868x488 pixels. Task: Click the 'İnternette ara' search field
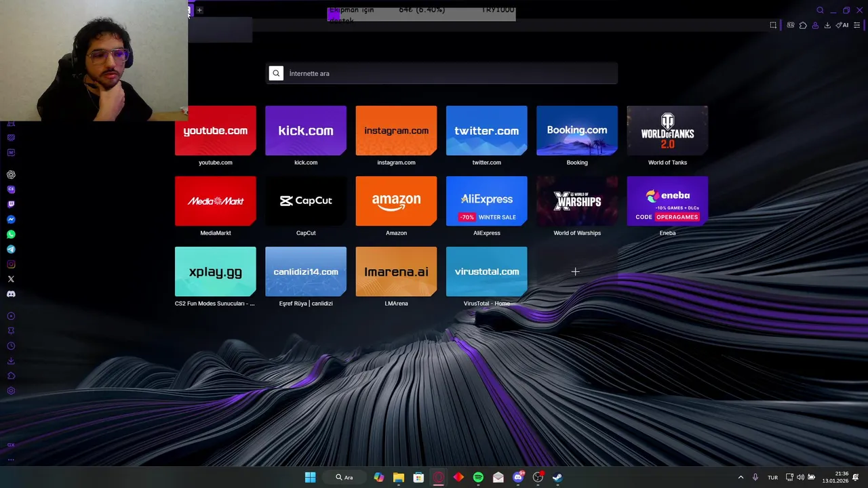tap(441, 73)
